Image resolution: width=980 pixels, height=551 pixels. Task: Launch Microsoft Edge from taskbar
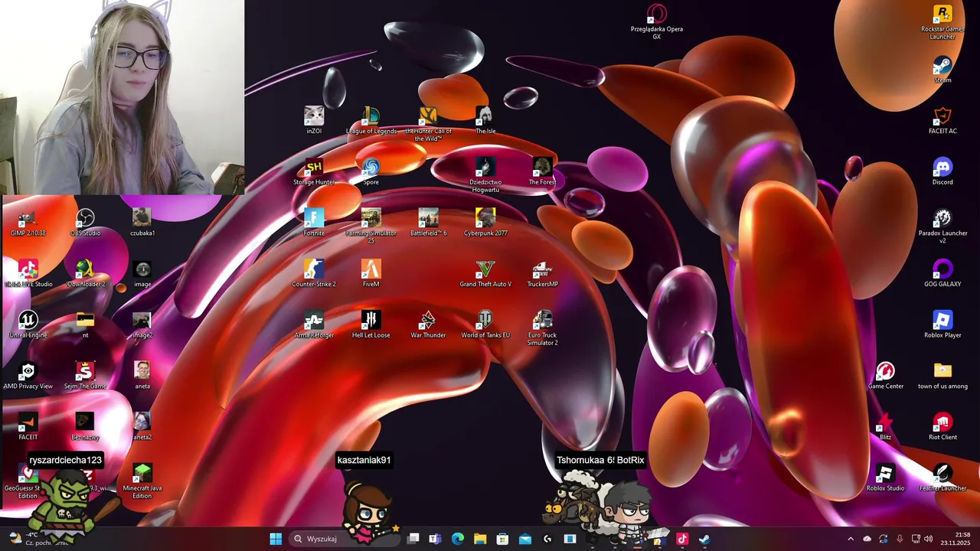point(458,539)
